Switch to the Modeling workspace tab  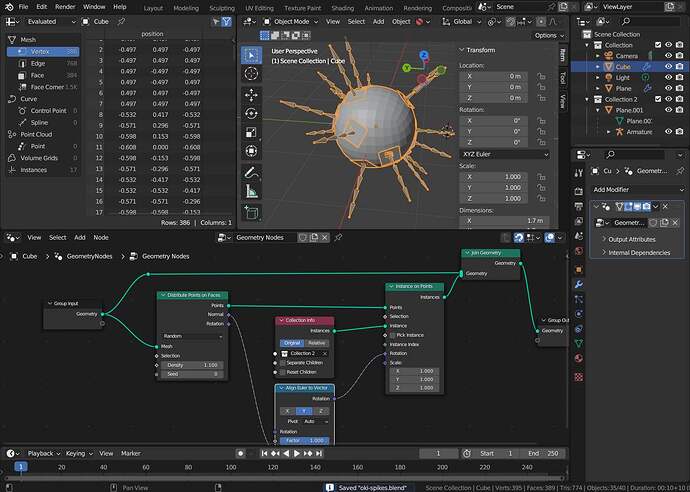coord(186,8)
